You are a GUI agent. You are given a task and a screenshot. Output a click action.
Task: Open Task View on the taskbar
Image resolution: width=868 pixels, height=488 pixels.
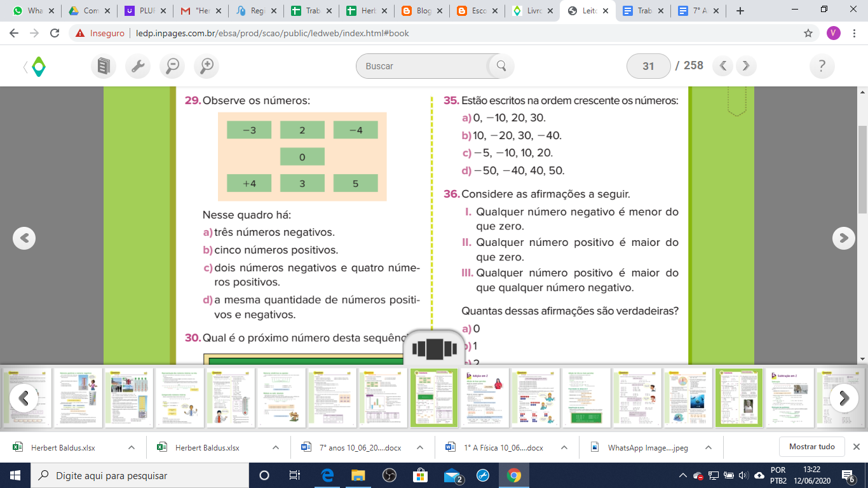295,475
